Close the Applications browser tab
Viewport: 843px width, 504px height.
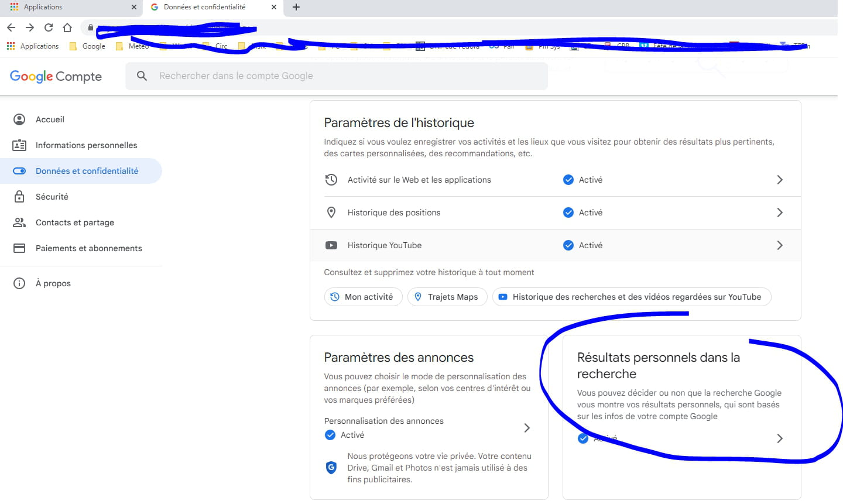133,7
